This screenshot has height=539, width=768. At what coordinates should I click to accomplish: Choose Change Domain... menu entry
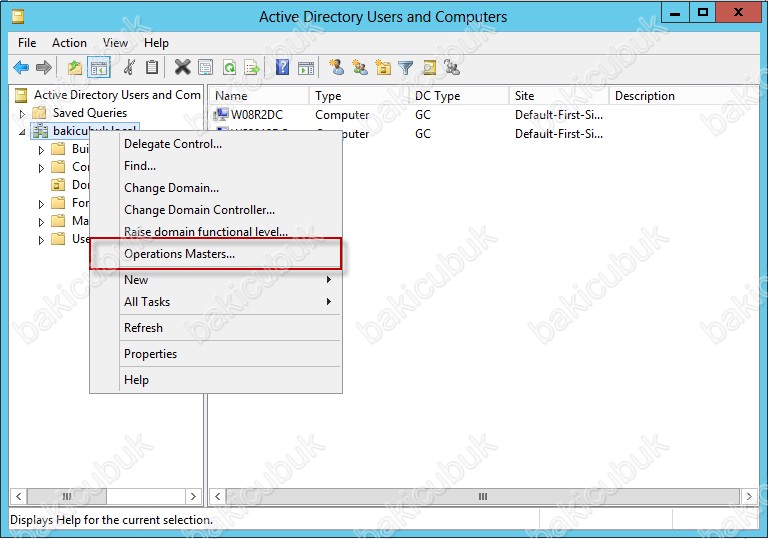tap(216, 188)
